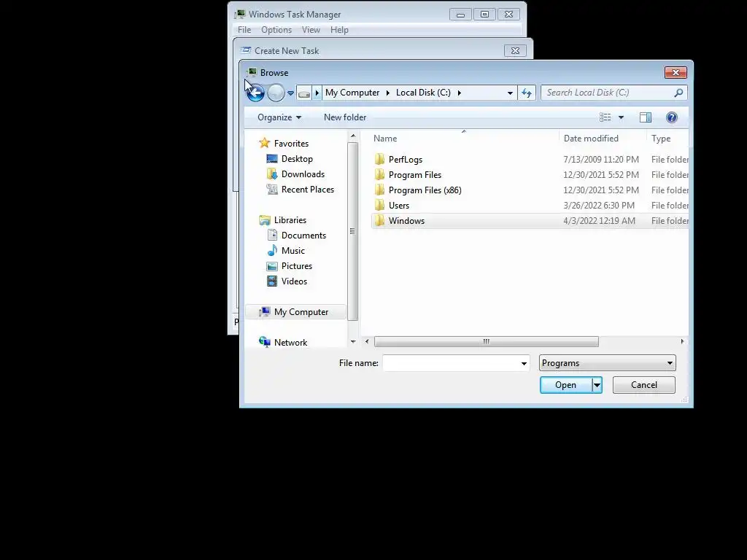Click navigation pane vertical scrollbar thumb
This screenshot has width=747, height=560.
[x=353, y=231]
